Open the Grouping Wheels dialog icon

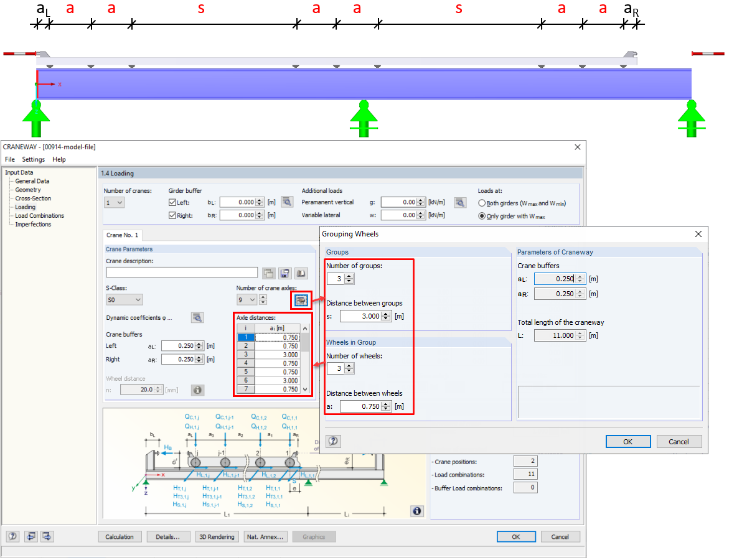click(x=301, y=300)
